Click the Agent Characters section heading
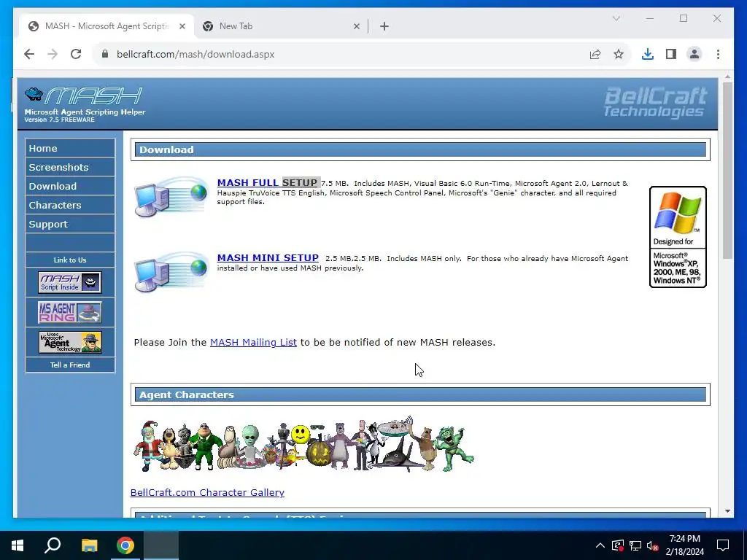The width and height of the screenshot is (747, 560). coord(186,394)
